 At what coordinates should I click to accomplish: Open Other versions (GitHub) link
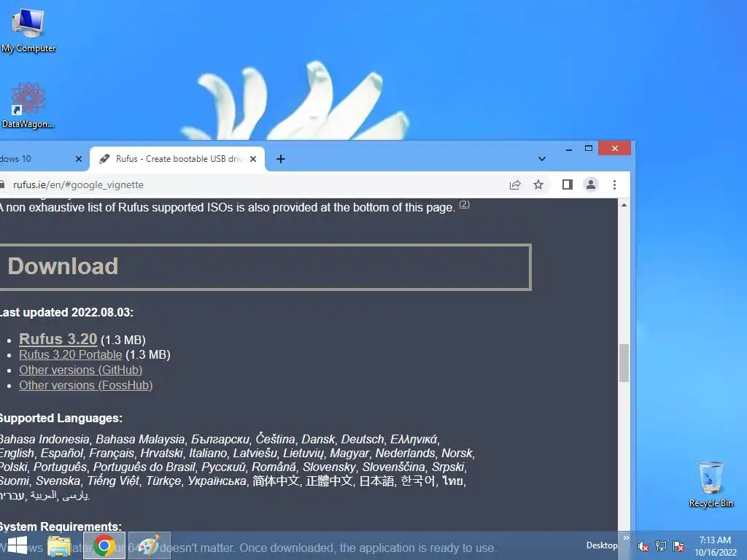(x=80, y=370)
